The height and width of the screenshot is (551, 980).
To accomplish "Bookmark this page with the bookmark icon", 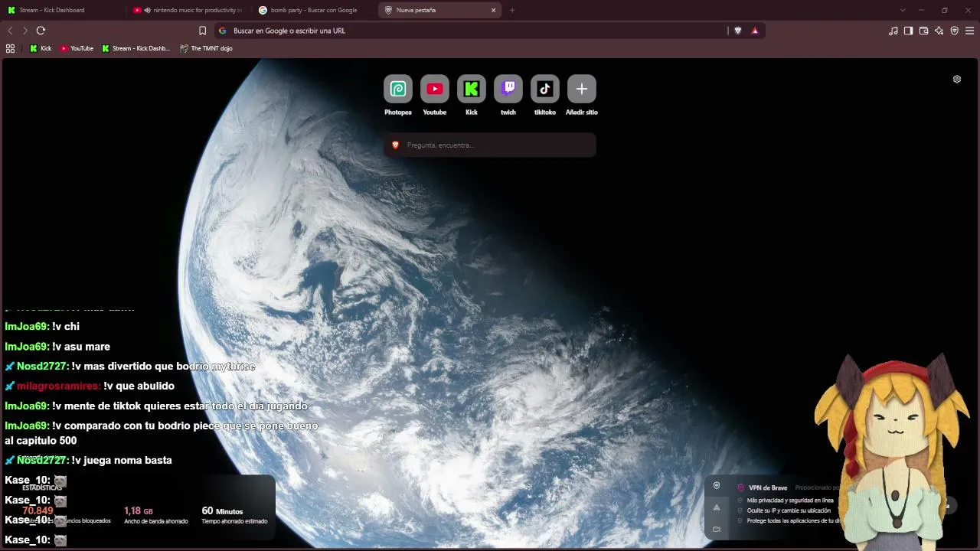I will [x=202, y=31].
